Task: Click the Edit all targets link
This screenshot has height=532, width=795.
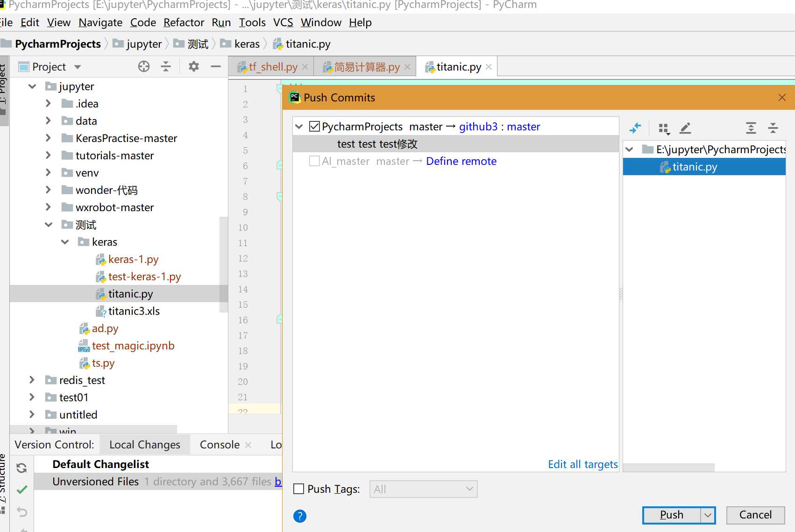Action: [582, 464]
